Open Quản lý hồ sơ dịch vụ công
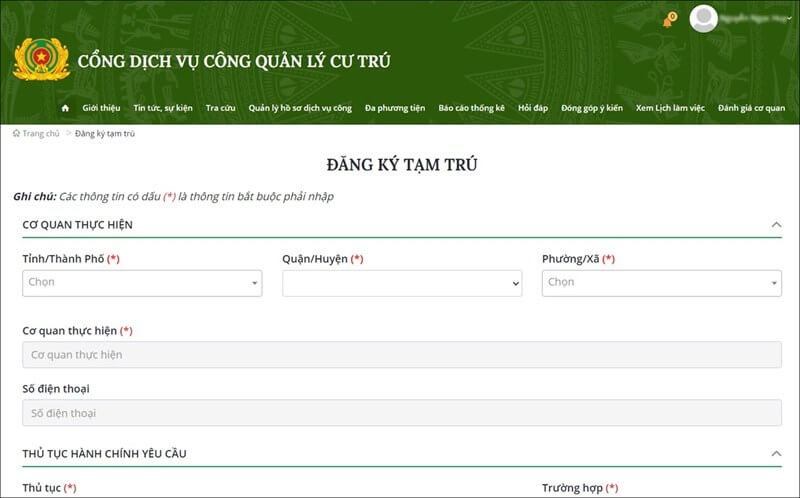This screenshot has height=498, width=800. pos(300,108)
